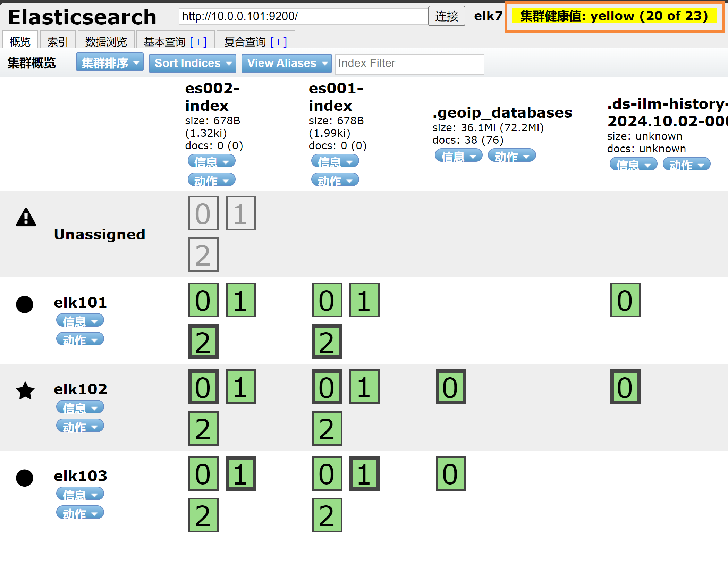Screen dimensions: 728x572
Task: Click es001-index shard 1 on elk102
Action: pyautogui.click(x=364, y=387)
